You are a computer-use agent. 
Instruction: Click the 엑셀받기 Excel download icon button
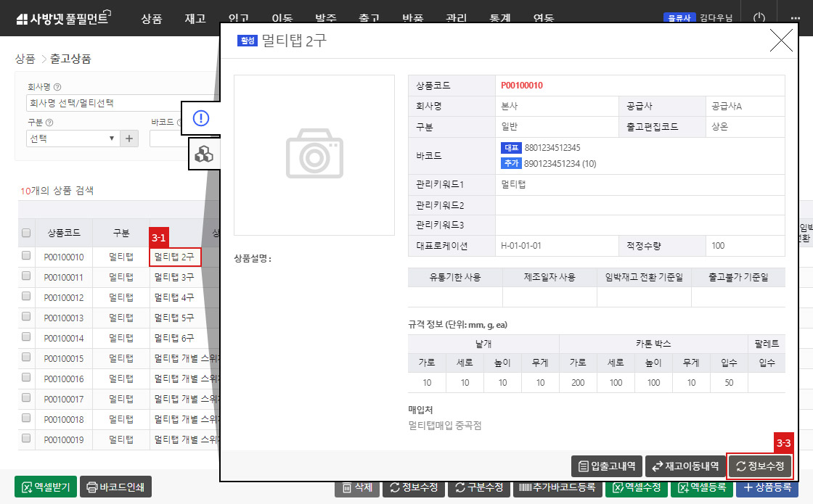[45, 487]
